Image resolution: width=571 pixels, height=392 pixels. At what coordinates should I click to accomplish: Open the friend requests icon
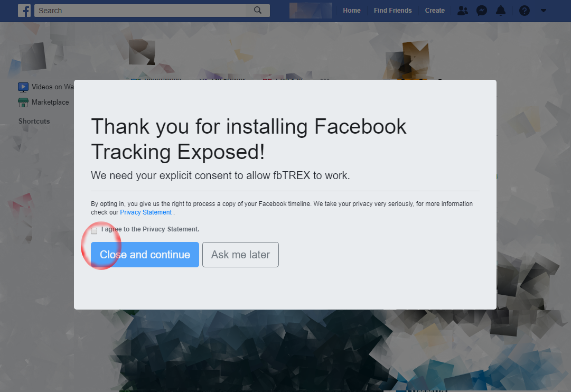tap(463, 11)
